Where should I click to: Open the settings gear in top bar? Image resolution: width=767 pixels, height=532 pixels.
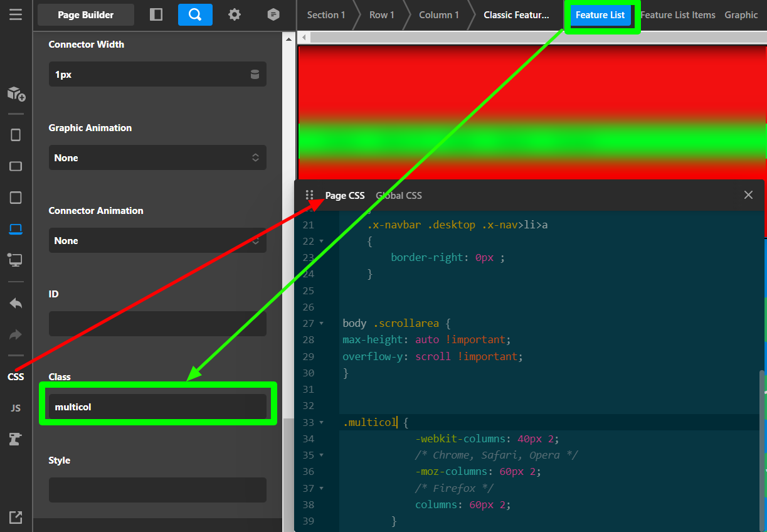click(235, 14)
